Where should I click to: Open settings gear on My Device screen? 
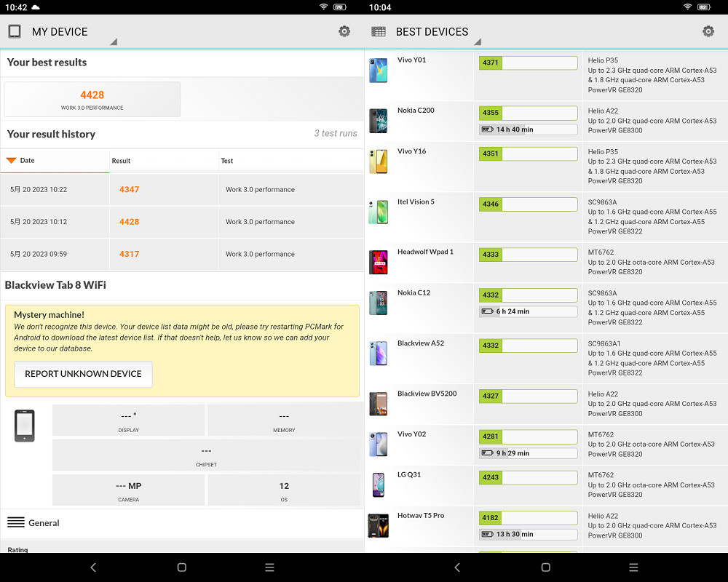344,31
